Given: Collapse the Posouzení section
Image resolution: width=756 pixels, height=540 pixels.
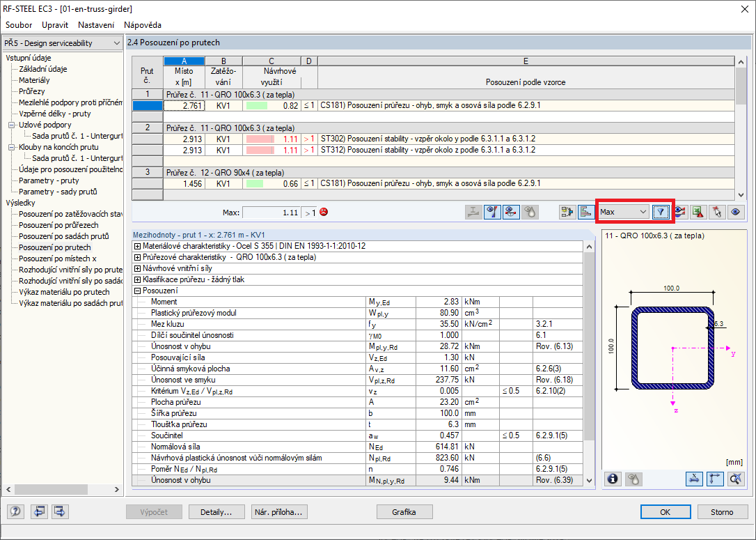Looking at the screenshot, I should [x=137, y=291].
